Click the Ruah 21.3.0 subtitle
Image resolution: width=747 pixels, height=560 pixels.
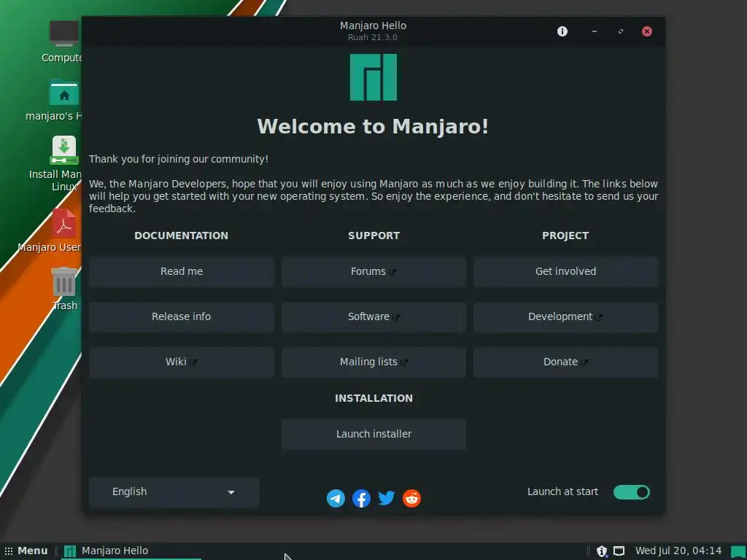(x=373, y=37)
